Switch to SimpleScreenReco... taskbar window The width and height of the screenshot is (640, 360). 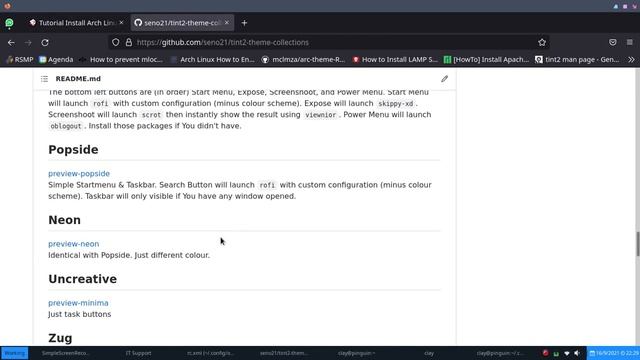[65, 353]
